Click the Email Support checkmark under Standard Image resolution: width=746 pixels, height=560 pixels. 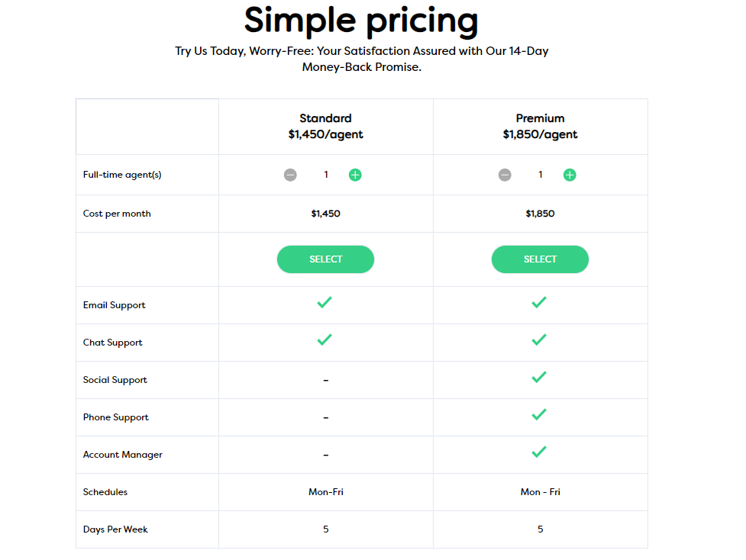click(x=325, y=302)
